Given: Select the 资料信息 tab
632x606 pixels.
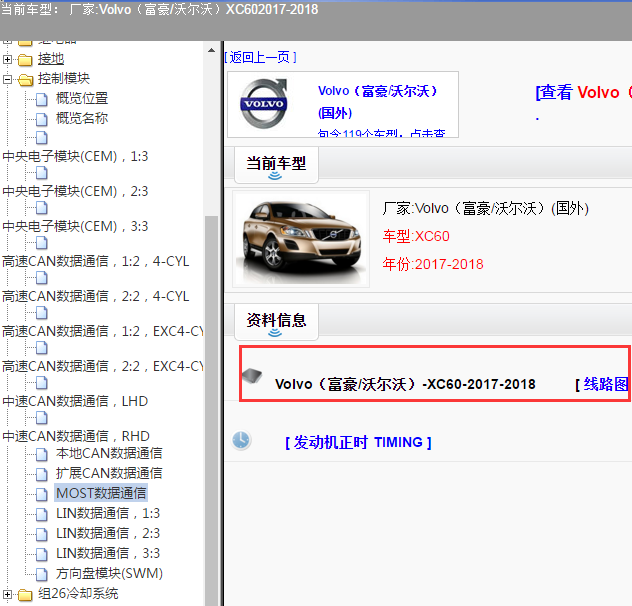Looking at the screenshot, I should pyautogui.click(x=276, y=321).
